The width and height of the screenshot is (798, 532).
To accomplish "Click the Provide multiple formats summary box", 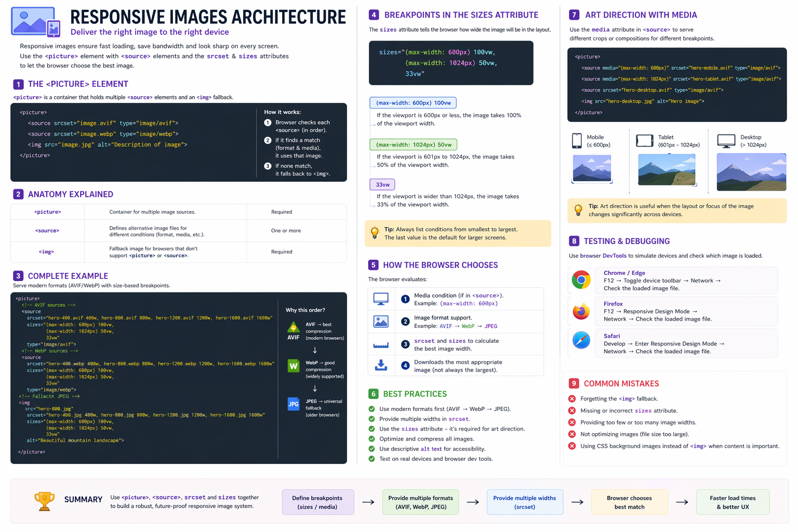I will click(421, 502).
